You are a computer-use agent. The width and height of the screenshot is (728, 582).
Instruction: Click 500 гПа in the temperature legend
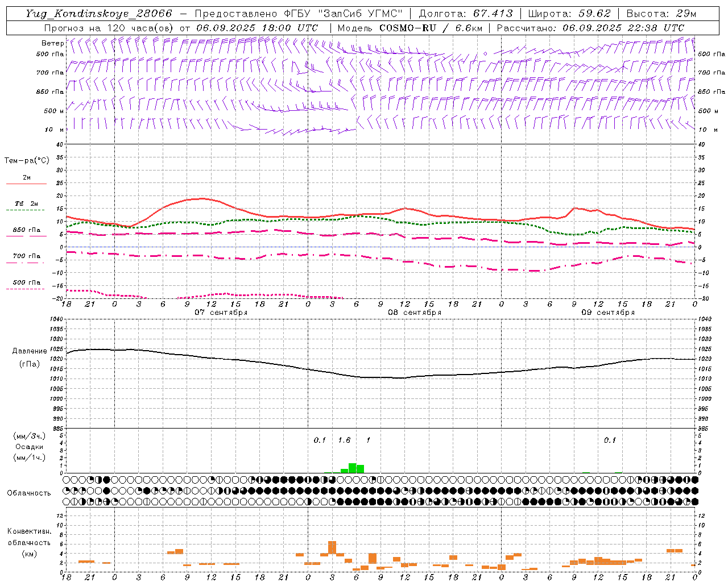27,282
